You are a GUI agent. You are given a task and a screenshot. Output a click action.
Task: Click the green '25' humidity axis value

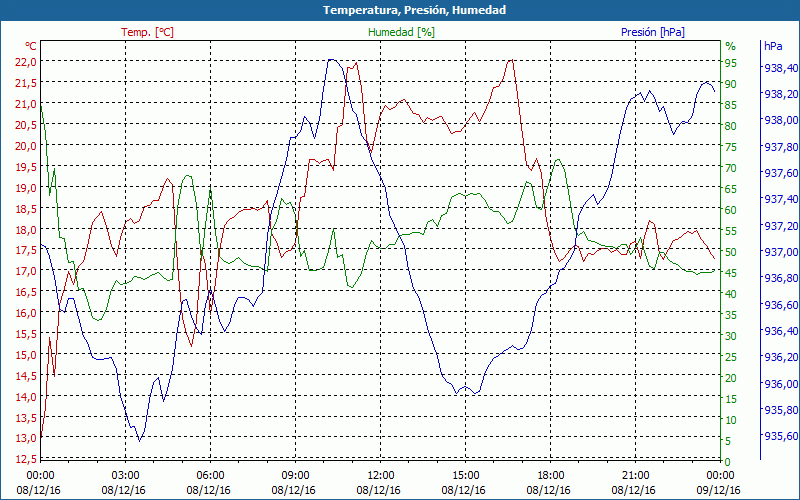tap(731, 357)
